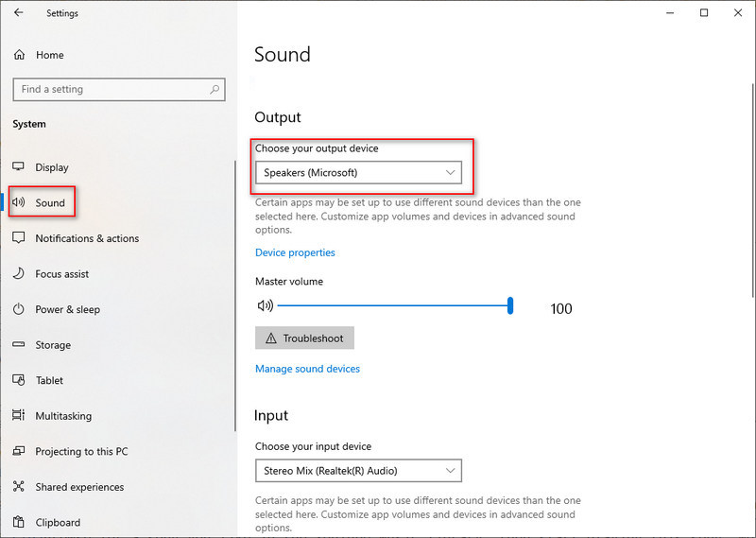Click the System category label
756x538 pixels.
(x=29, y=124)
